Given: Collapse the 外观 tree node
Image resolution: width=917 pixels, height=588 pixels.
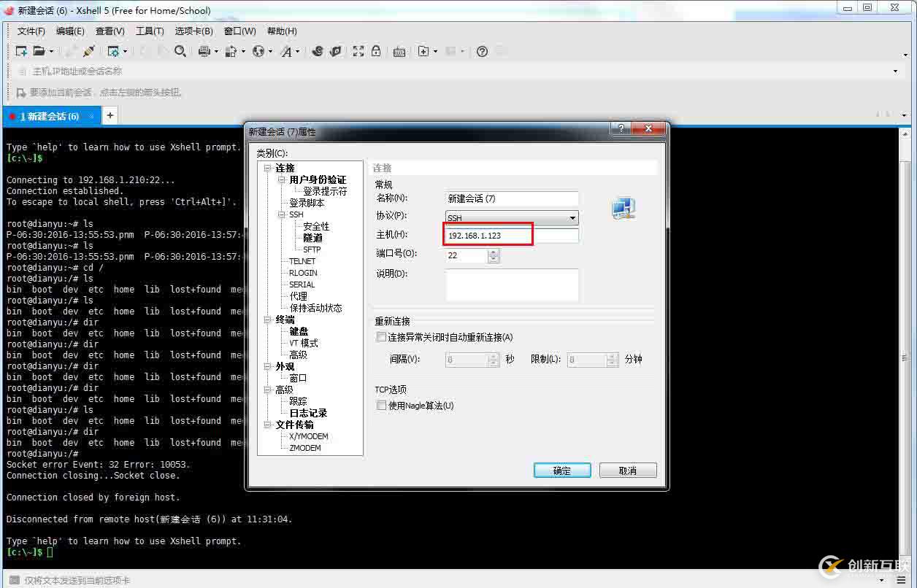Looking at the screenshot, I should tap(268, 366).
